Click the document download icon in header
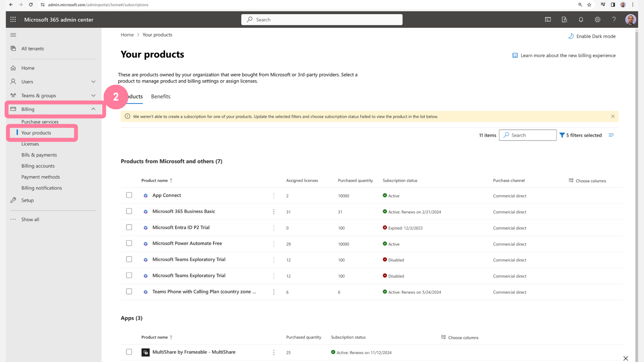The image size is (644, 362). pos(564,19)
